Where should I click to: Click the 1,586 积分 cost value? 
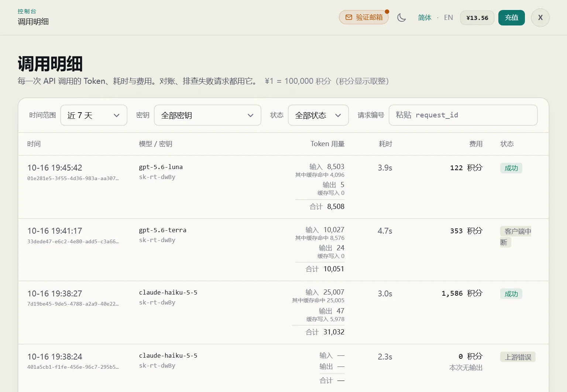462,293
